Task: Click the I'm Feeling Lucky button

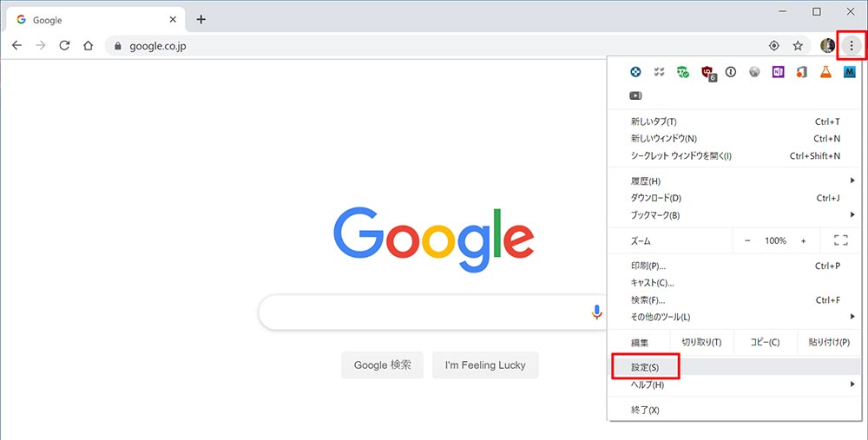Action: click(x=485, y=365)
